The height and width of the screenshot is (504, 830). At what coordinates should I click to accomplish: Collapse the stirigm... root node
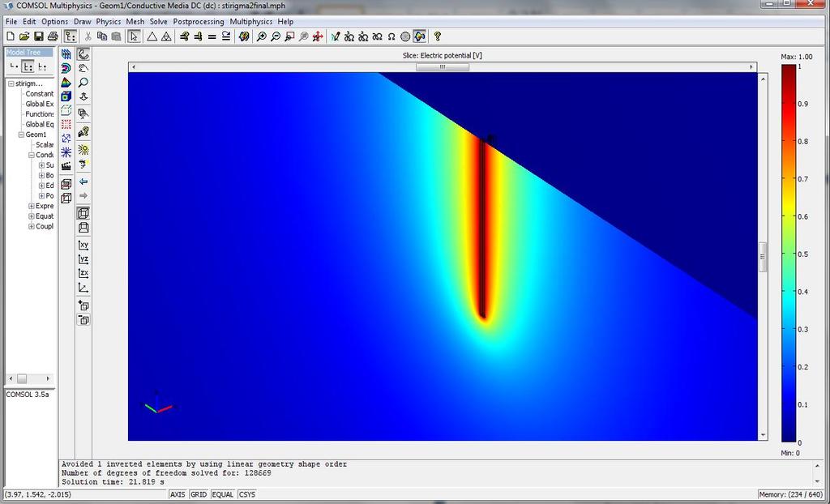pos(11,83)
